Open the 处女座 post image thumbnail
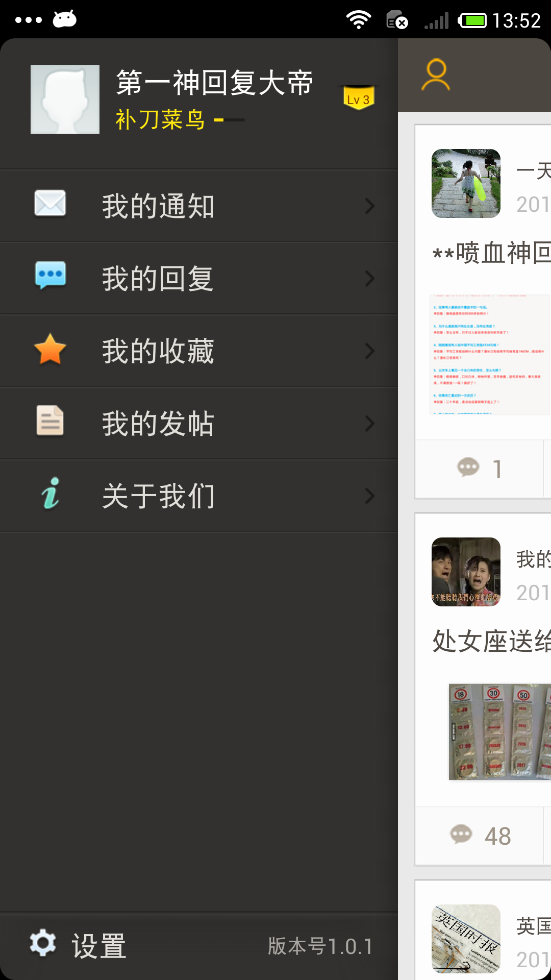 tap(499, 731)
